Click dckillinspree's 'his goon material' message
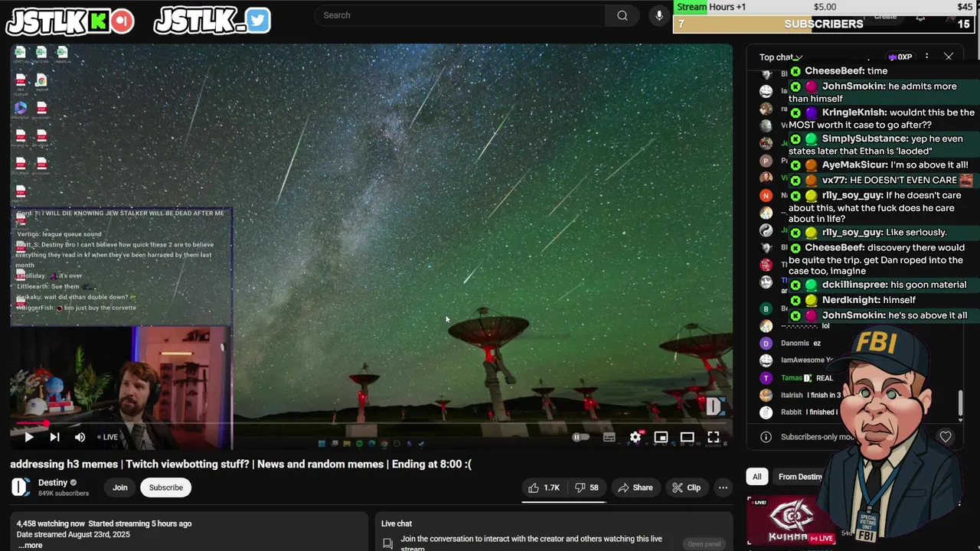980x551 pixels. (882, 285)
